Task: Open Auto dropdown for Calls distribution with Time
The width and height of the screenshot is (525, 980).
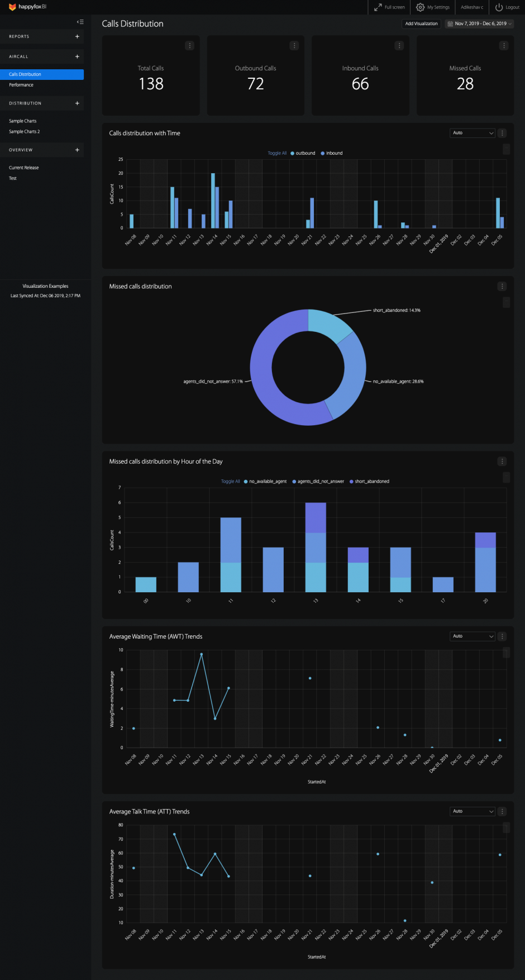Action: tap(472, 133)
